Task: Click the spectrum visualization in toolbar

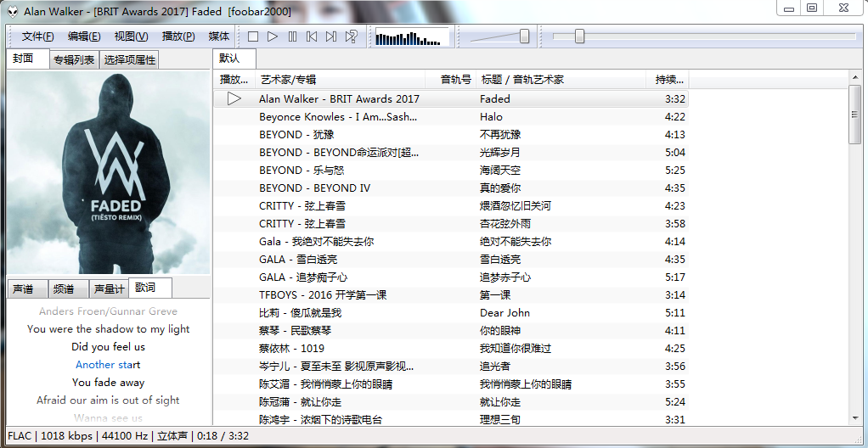Action: (412, 37)
